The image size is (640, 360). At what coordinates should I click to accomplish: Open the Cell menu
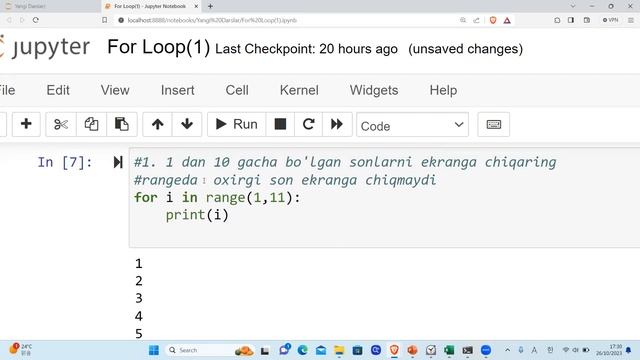pos(237,90)
